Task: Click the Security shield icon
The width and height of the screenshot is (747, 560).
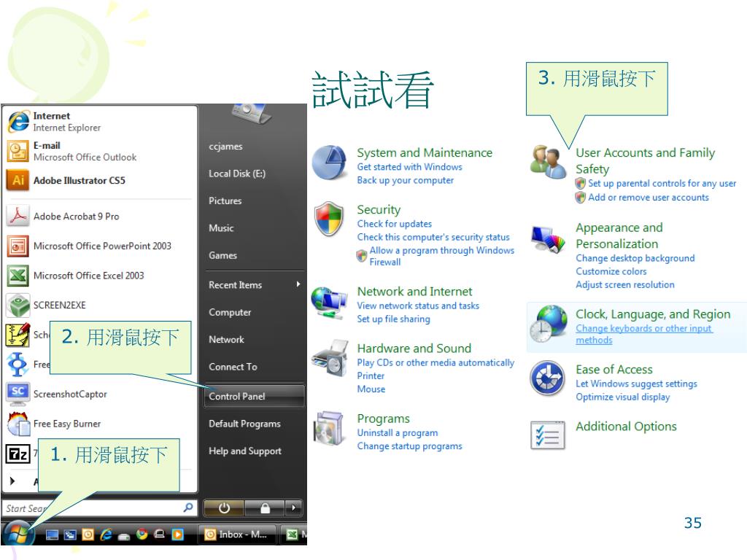Action: point(329,219)
